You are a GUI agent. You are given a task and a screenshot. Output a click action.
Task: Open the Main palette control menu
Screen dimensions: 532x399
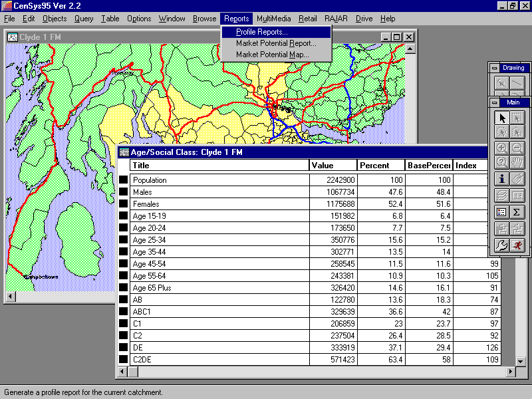click(494, 102)
